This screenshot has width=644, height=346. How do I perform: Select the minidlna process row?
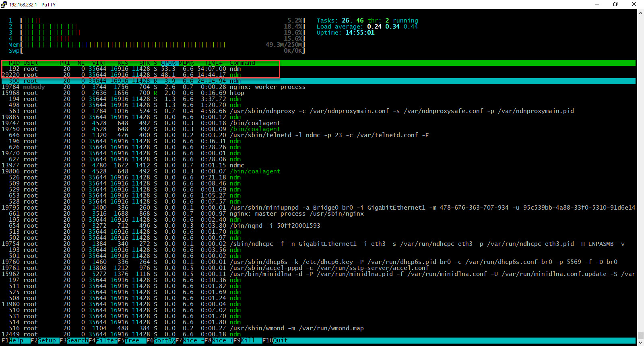pos(318,274)
